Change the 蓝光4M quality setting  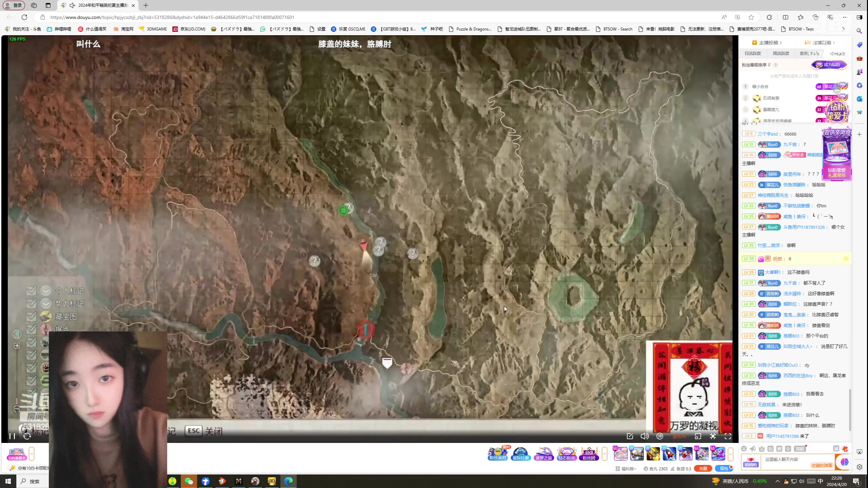pos(679,436)
